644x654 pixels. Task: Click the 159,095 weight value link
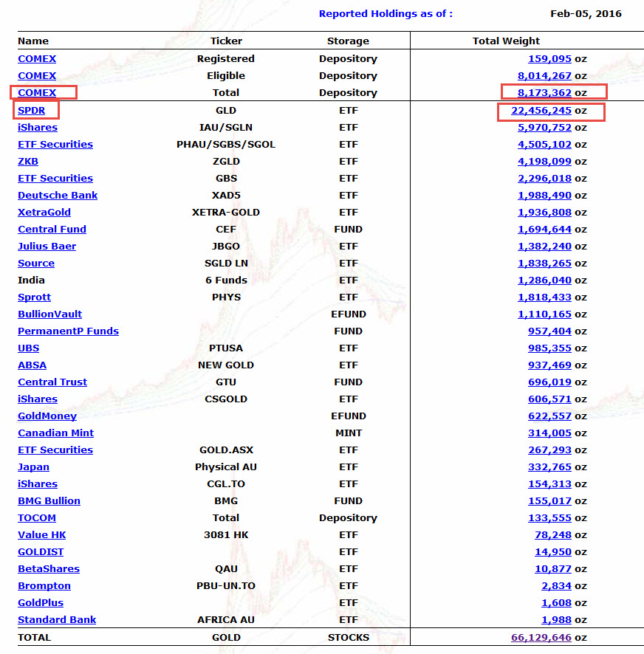(x=549, y=59)
